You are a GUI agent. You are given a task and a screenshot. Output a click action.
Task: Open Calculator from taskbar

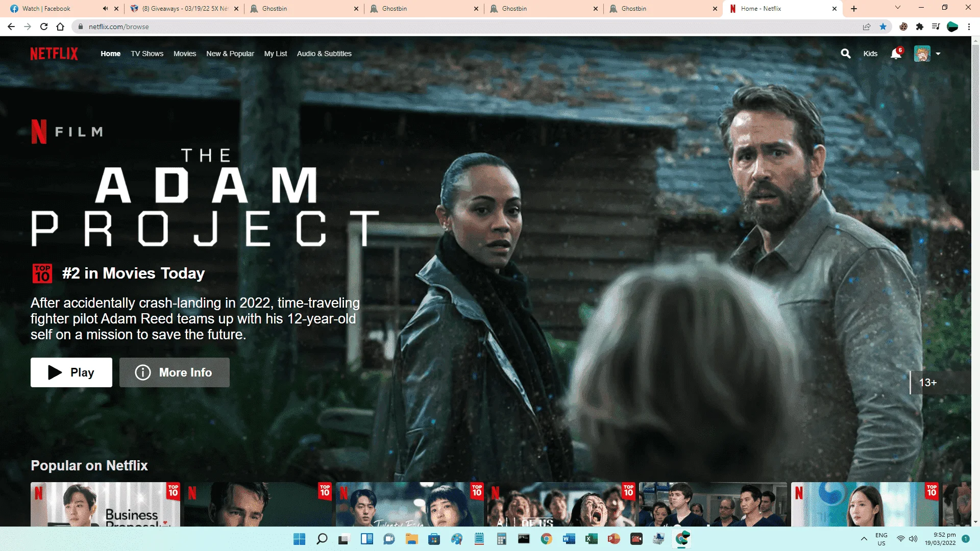pyautogui.click(x=501, y=539)
